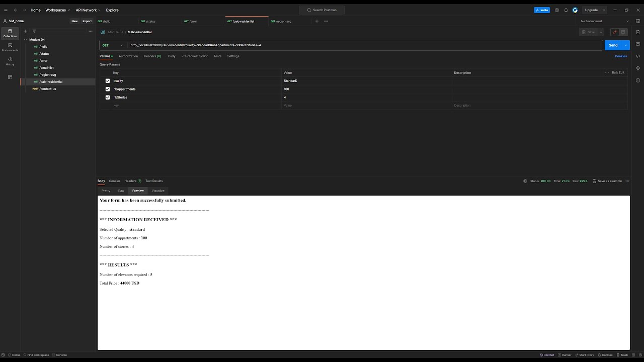Image resolution: width=644 pixels, height=362 pixels.
Task: Open collections panel three-dot options
Action: [91, 31]
